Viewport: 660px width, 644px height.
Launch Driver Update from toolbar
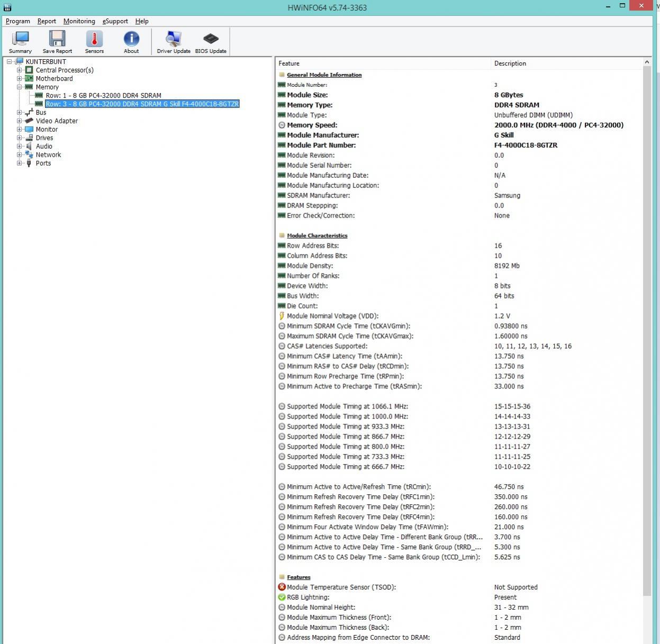pos(174,42)
